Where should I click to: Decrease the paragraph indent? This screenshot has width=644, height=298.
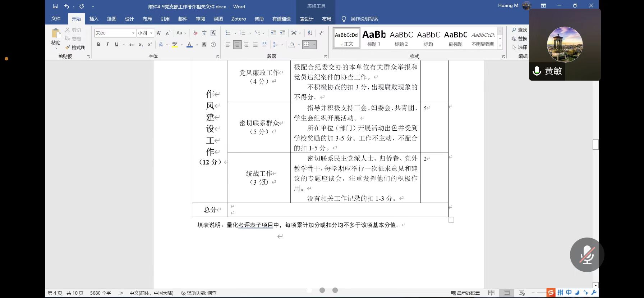point(273,33)
